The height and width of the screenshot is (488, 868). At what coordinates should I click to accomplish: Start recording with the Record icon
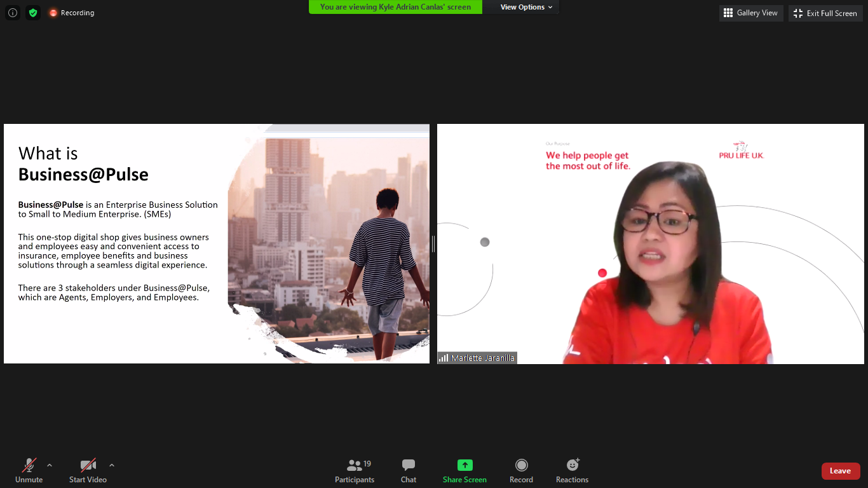click(521, 471)
